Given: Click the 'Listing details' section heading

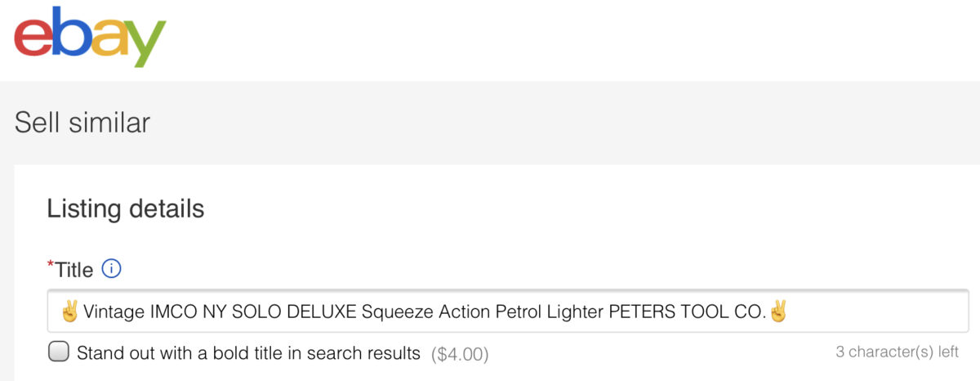Looking at the screenshot, I should click(x=125, y=208).
